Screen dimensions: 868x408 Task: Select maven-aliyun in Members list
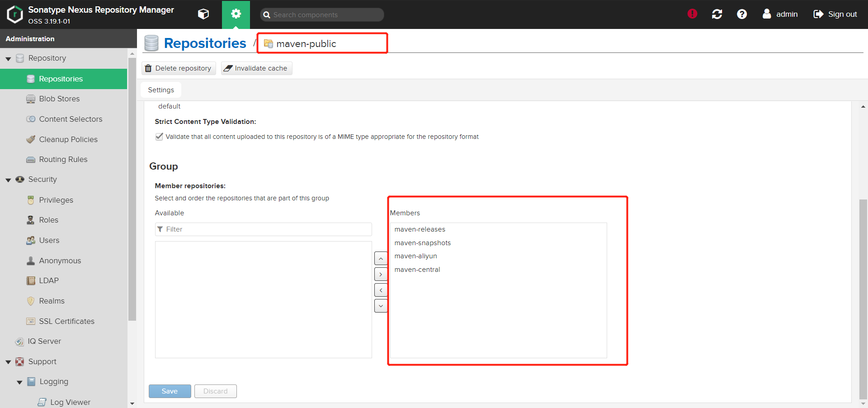[x=498, y=256]
